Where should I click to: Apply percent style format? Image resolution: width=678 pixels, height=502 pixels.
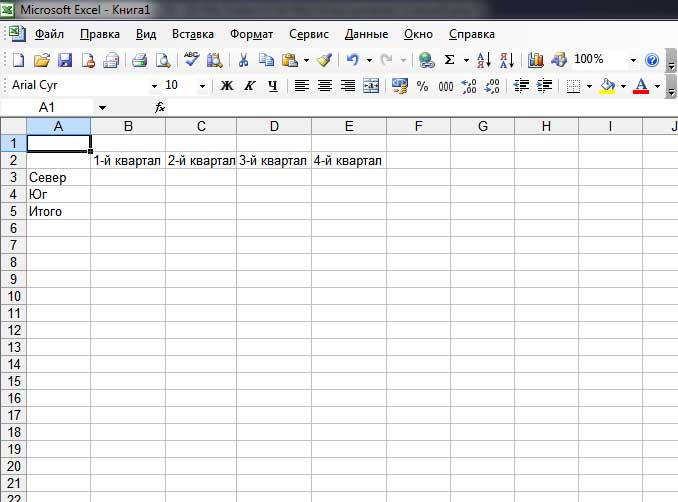(422, 86)
